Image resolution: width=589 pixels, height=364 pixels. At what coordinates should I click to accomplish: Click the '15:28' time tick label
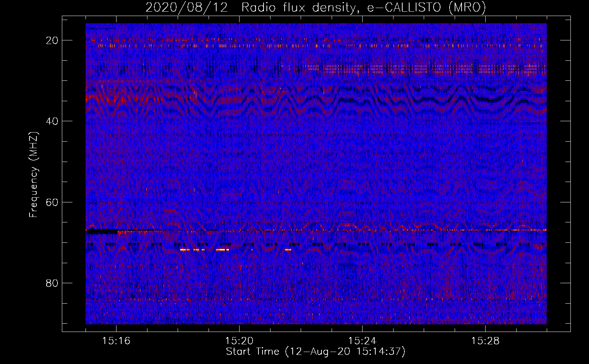point(485,341)
